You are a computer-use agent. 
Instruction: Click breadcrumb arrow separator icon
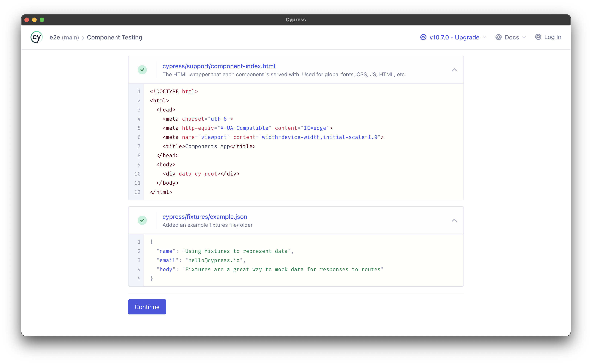coord(83,38)
